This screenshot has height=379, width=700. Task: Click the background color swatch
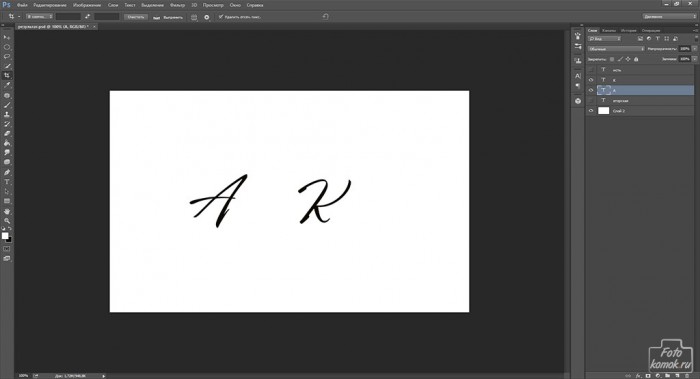(x=9, y=240)
